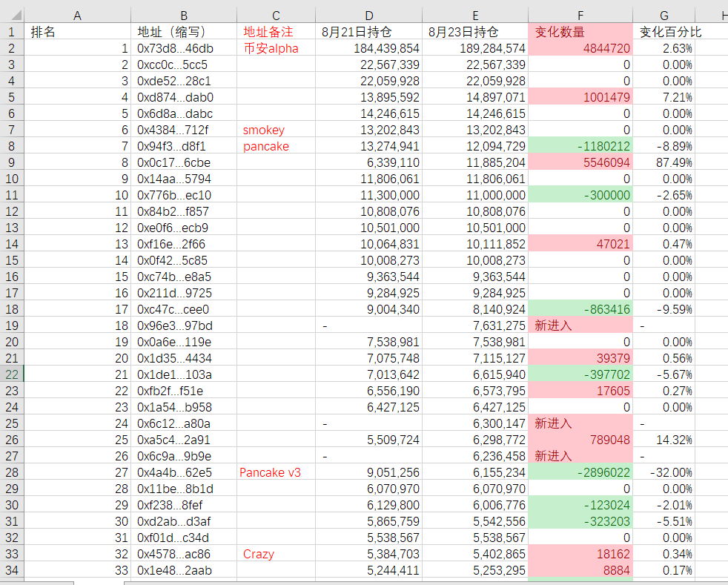Click header cell '8月23日持仓'

click(x=475, y=32)
